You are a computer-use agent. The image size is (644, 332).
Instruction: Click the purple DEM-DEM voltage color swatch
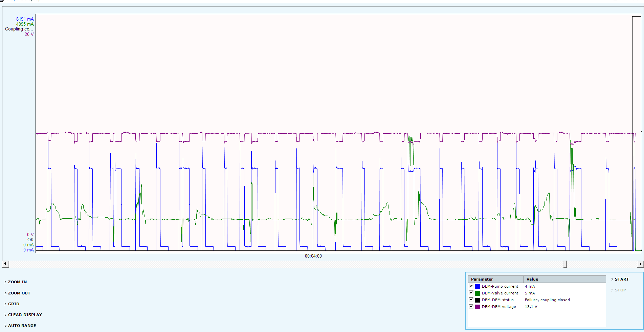pos(478,307)
